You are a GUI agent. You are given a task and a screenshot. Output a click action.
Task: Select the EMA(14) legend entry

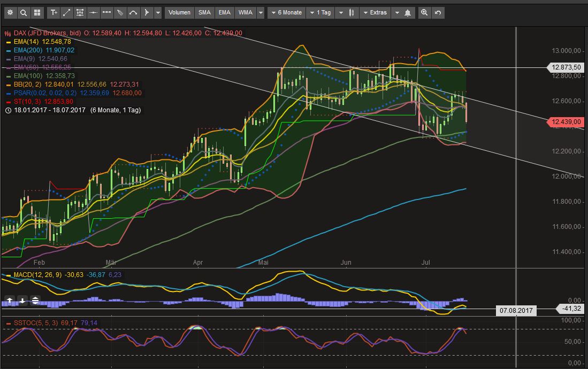click(x=42, y=42)
